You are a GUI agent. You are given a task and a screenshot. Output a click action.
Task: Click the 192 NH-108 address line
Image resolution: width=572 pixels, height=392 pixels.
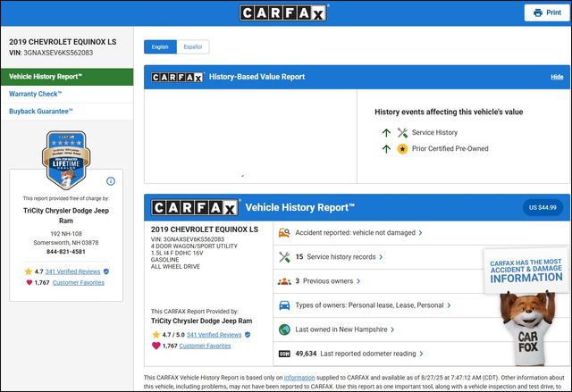pyautogui.click(x=66, y=234)
